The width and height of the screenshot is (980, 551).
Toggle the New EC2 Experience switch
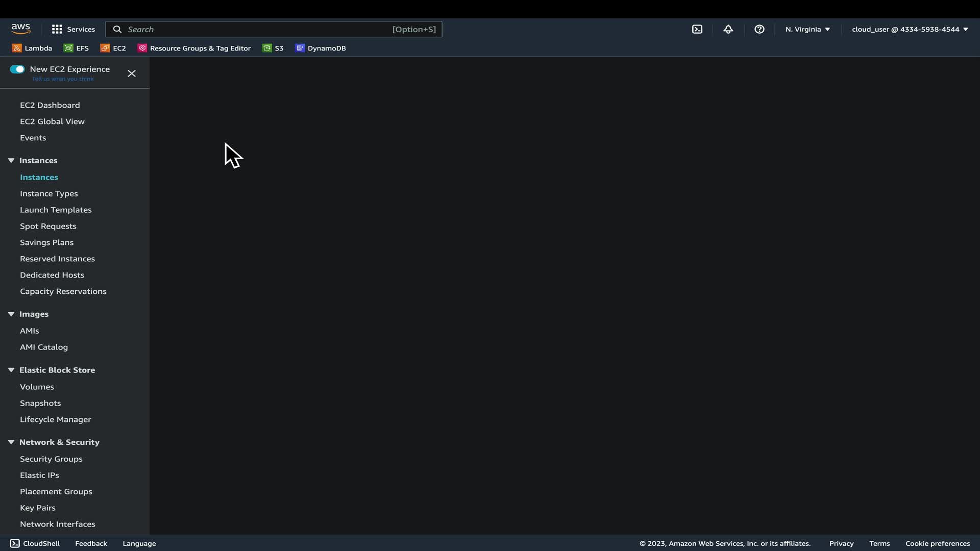[17, 69]
